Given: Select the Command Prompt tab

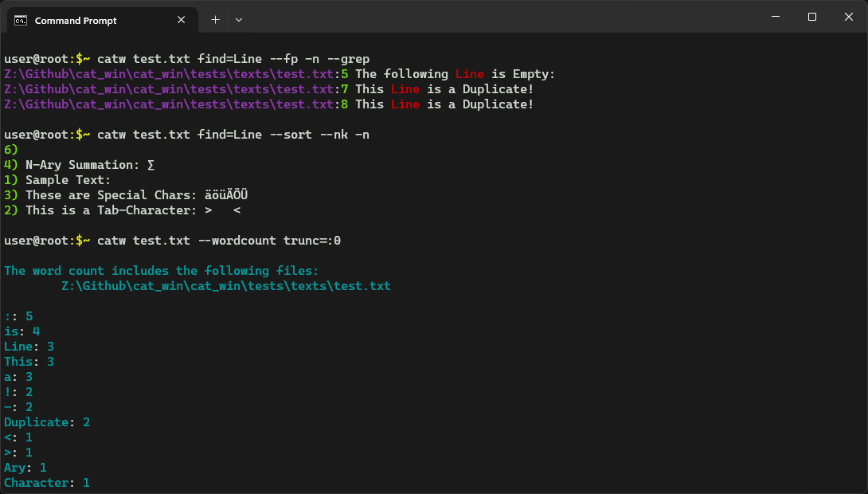Looking at the screenshot, I should point(103,21).
